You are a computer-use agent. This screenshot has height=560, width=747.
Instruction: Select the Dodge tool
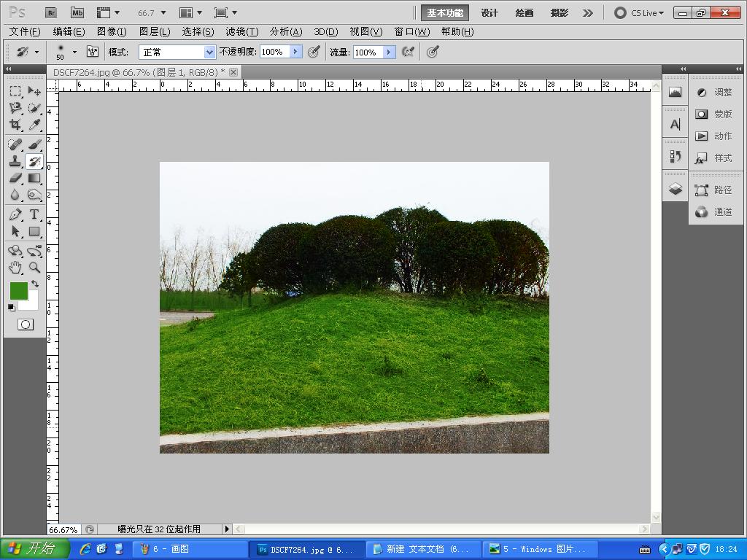click(34, 195)
